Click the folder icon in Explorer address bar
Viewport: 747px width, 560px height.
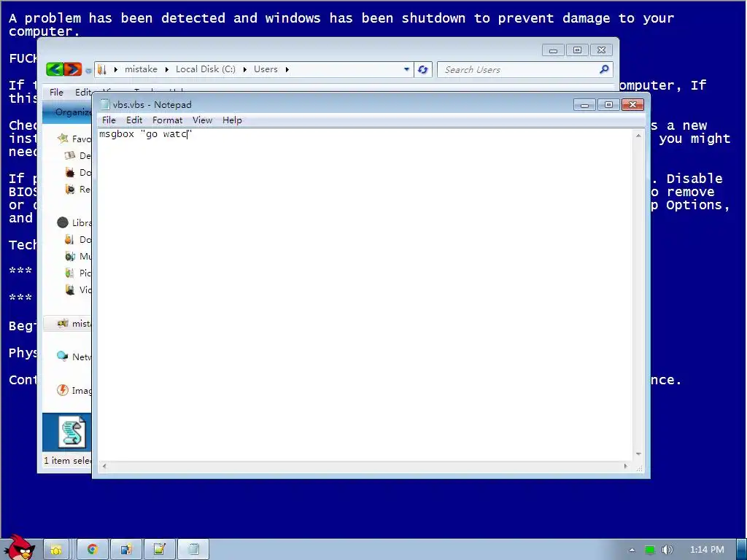coord(101,69)
